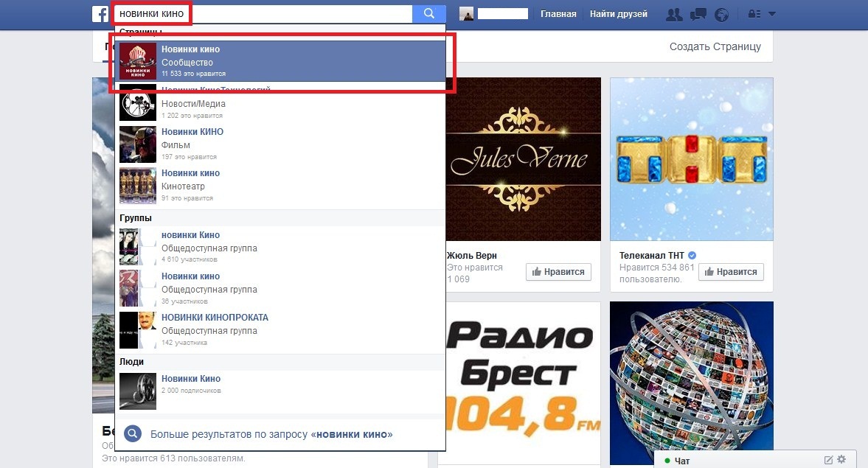The height and width of the screenshot is (468, 868).
Task: Click the new message compose icon in chat
Action: coord(829,460)
